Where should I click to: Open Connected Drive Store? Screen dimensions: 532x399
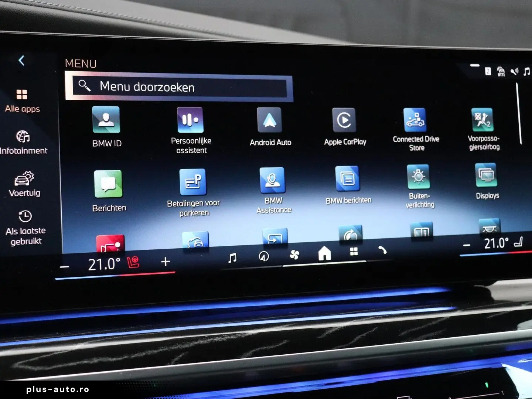pos(415,120)
